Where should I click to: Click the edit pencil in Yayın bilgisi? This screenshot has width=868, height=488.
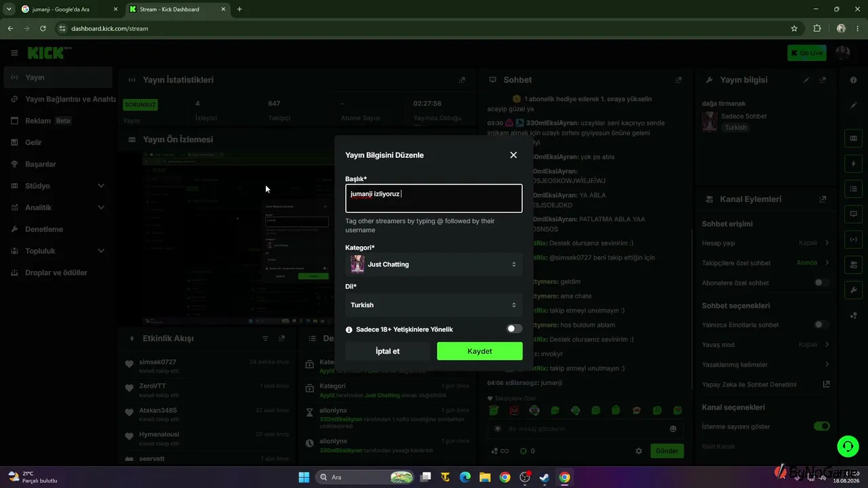point(806,80)
